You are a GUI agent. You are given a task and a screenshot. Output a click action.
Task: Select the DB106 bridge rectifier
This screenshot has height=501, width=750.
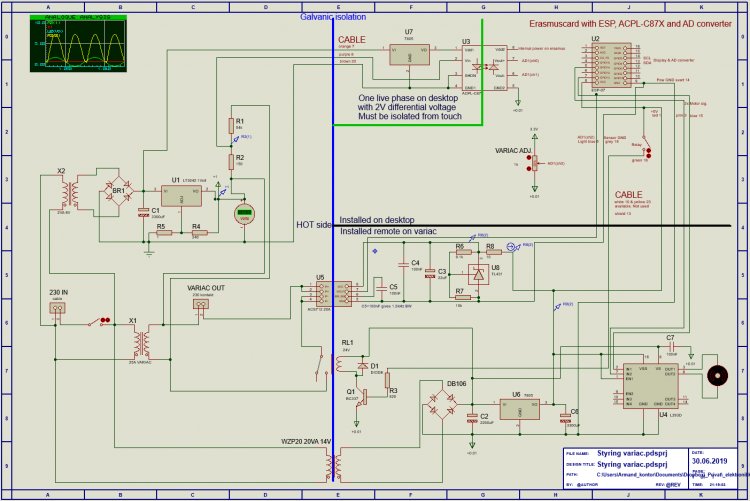440,405
